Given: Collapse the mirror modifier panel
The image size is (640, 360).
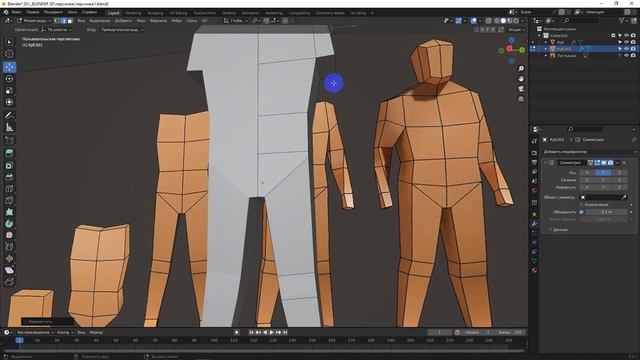Looking at the screenshot, I should coord(545,162).
